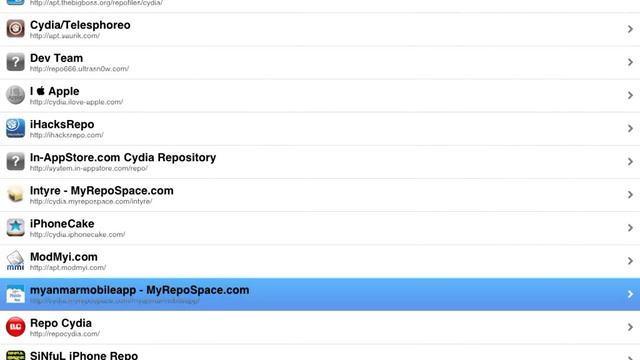Tap the ModMyi.com mmi icon

tap(16, 260)
